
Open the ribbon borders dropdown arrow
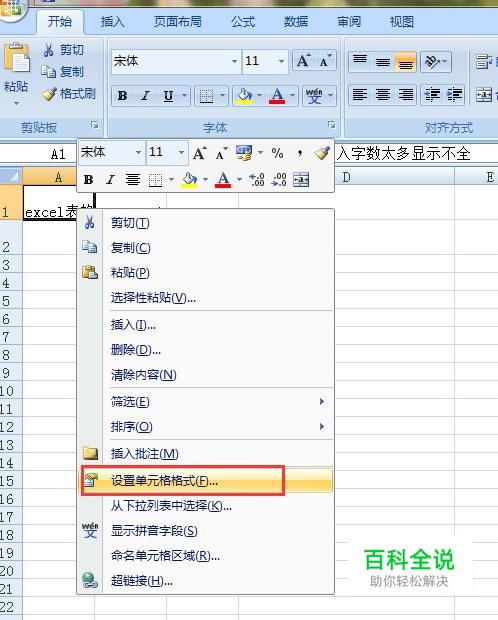point(222,96)
